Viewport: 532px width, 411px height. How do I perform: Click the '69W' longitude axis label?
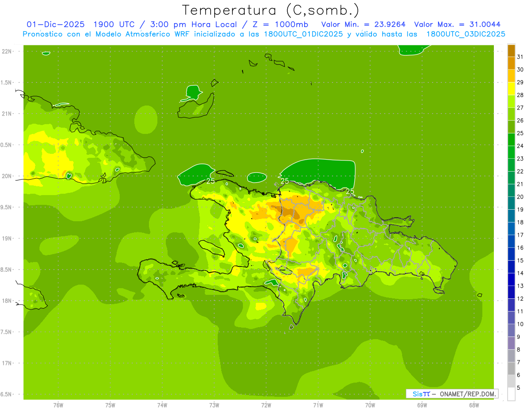click(422, 405)
